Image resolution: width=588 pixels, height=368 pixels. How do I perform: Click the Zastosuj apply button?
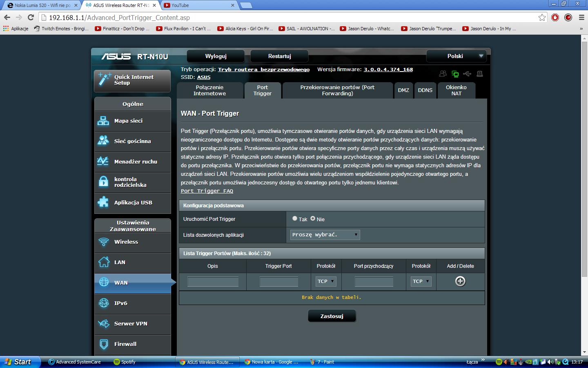click(x=332, y=316)
